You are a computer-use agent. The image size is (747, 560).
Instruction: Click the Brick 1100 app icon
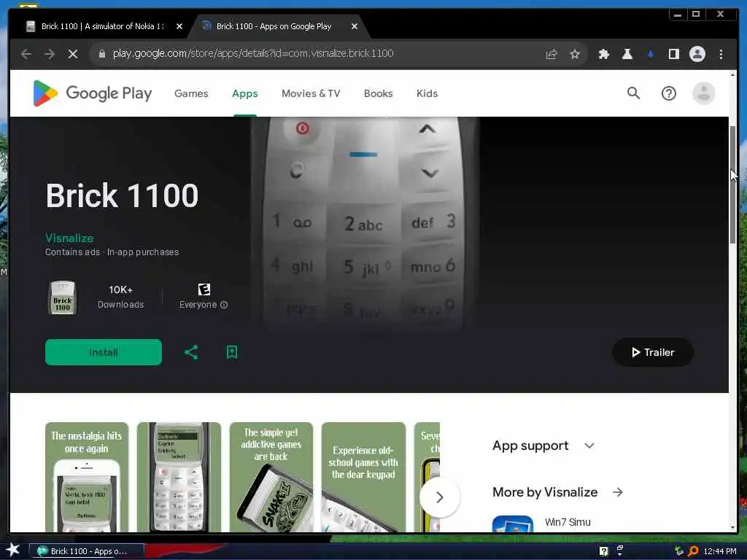pos(63,297)
